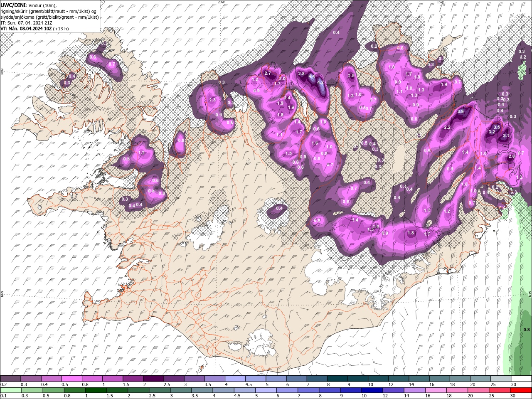Select the 'IT: Sun. 07. 04. 2024 21Z' line

[x=27, y=23]
